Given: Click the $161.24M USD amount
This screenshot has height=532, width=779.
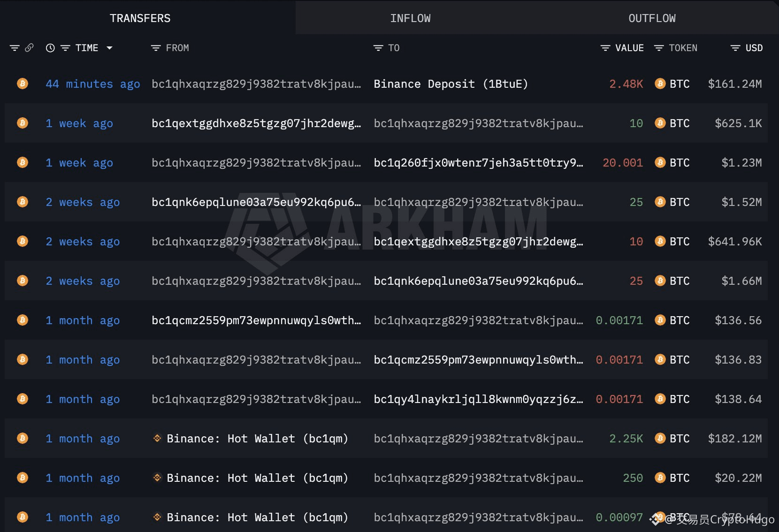Looking at the screenshot, I should [x=735, y=84].
